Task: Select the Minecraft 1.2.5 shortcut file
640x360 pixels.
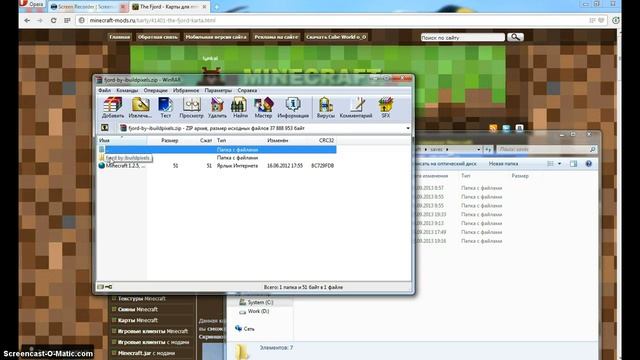Action: (217, 166)
